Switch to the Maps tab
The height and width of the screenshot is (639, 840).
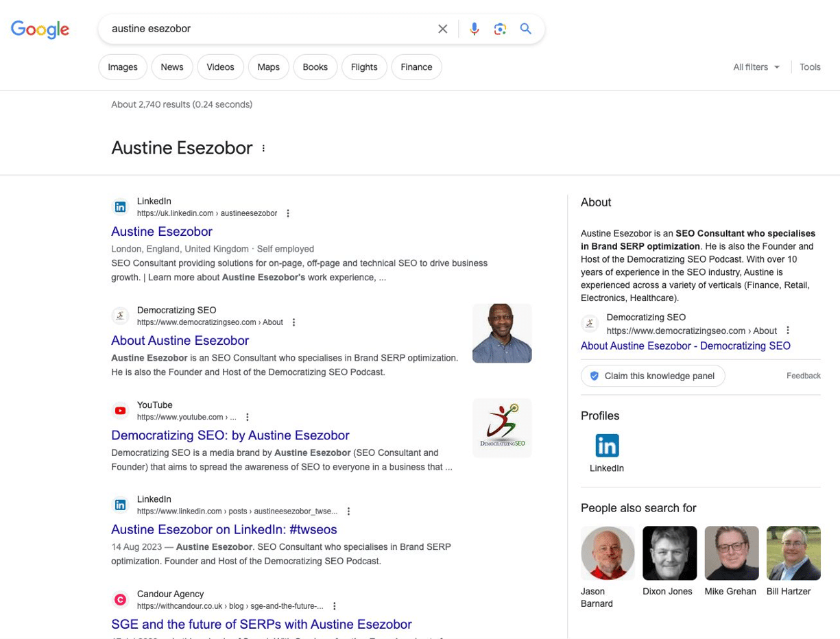click(269, 67)
